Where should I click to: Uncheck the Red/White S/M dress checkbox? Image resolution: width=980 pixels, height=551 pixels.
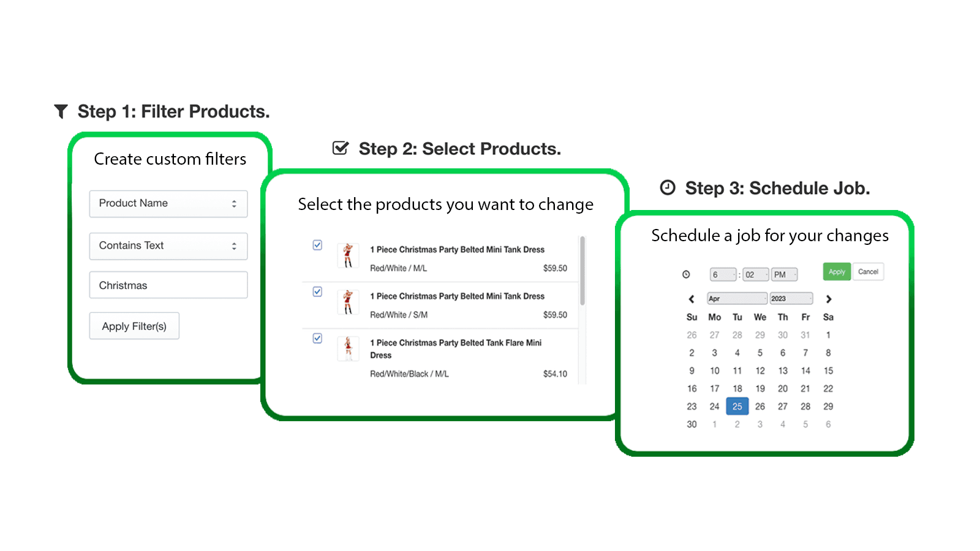(x=317, y=291)
